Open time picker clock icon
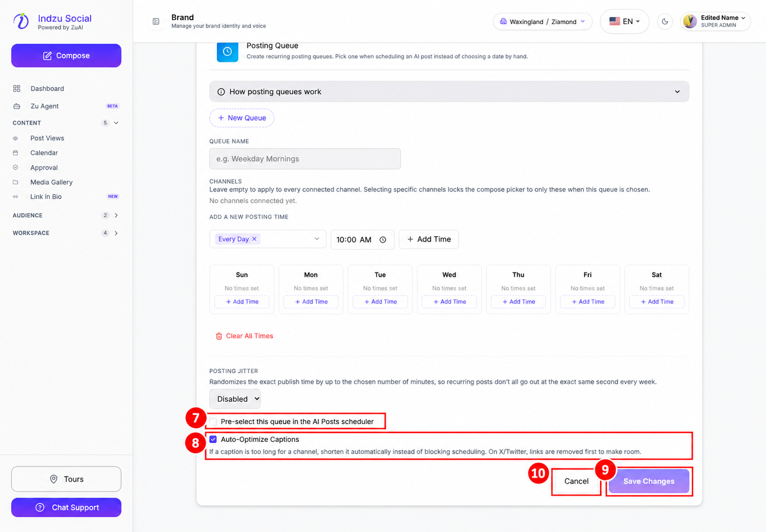The image size is (766, 532). coord(383,240)
